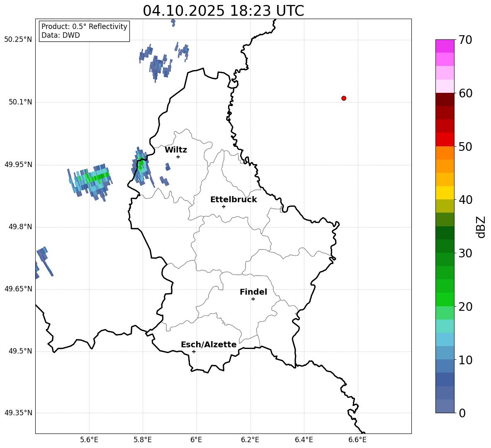This screenshot has width=491, height=448.
Task: Click the title 04.10.2025 18:23 UTC
Action: coord(224,11)
